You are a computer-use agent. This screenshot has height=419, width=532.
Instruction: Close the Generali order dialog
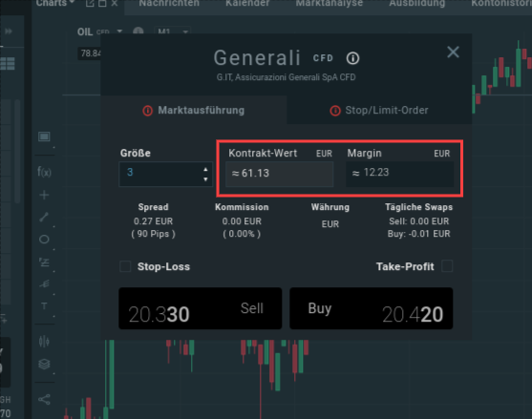click(453, 52)
